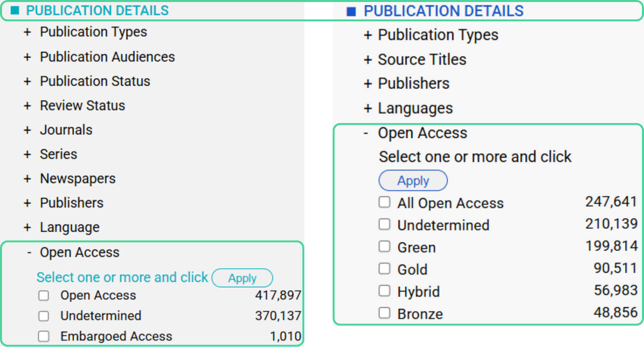
Task: Click the plus icon beside Publication Audiences
Action: pos(27,57)
